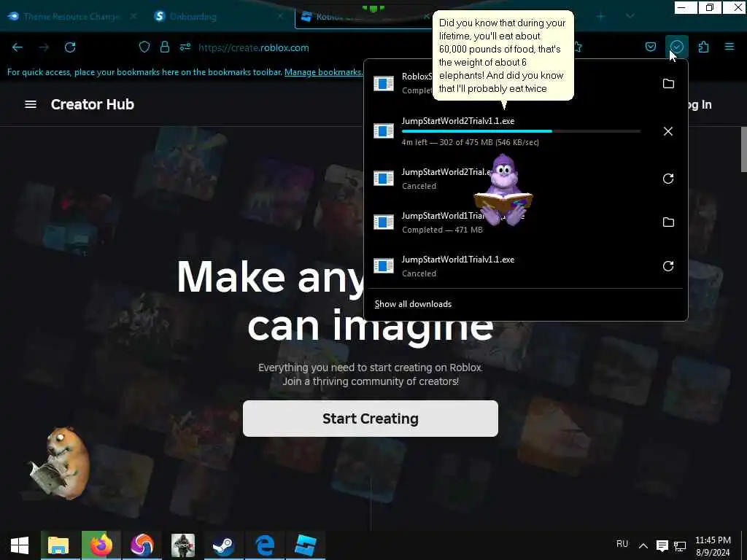Screen dimensions: 747x560
Task: Open the 11:45 PM clock and calendar
Action: pos(713,545)
